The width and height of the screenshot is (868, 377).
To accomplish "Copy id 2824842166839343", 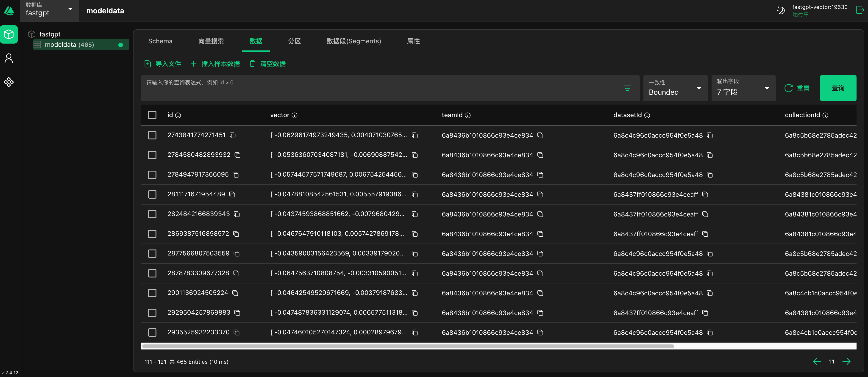I will [237, 214].
